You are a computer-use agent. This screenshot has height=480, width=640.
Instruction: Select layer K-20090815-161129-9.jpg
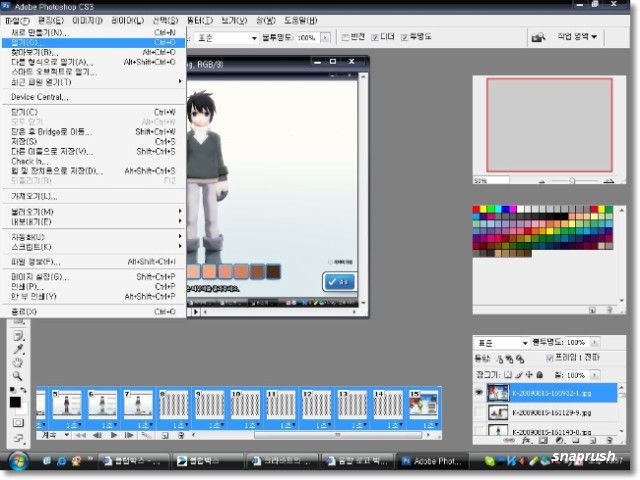[552, 413]
